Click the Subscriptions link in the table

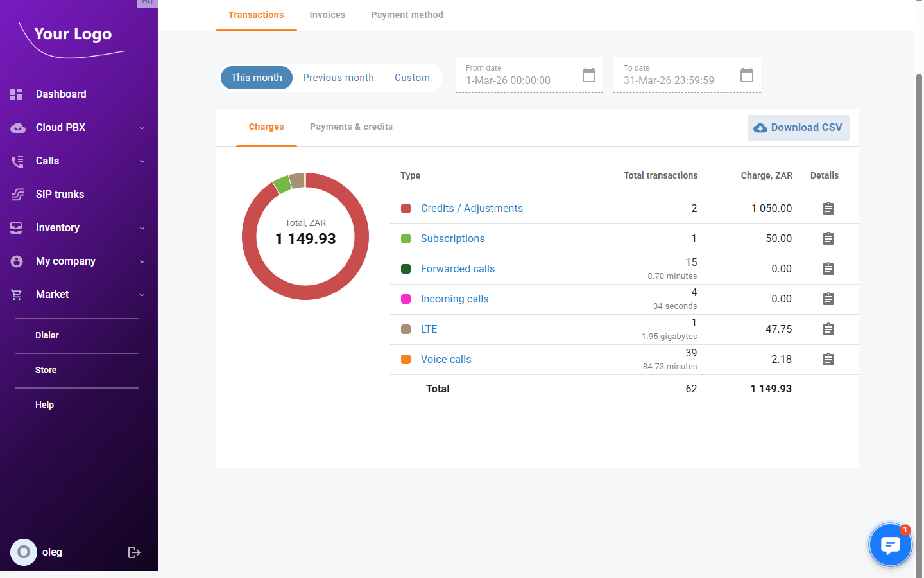[x=452, y=238]
